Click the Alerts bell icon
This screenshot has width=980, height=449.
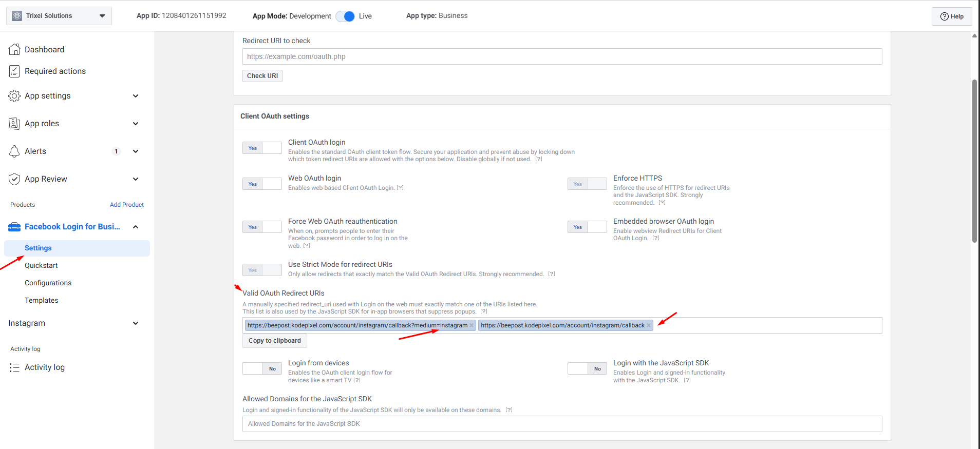[x=14, y=151]
